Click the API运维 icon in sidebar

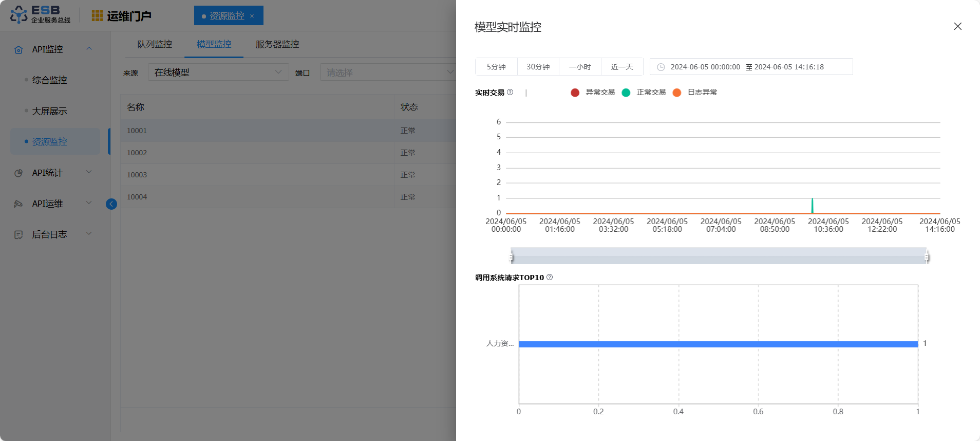point(19,204)
